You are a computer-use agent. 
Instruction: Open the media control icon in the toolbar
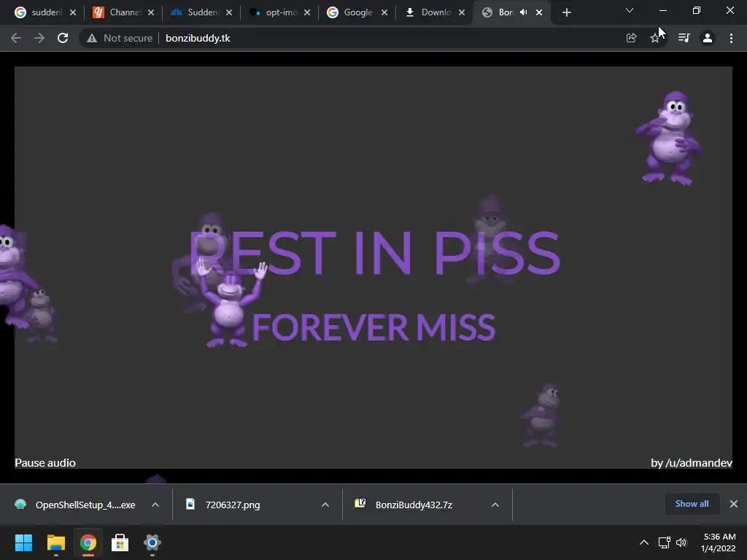coord(684,38)
